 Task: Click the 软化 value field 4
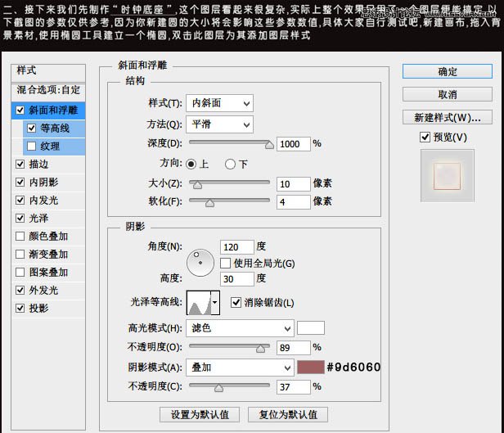[294, 202]
